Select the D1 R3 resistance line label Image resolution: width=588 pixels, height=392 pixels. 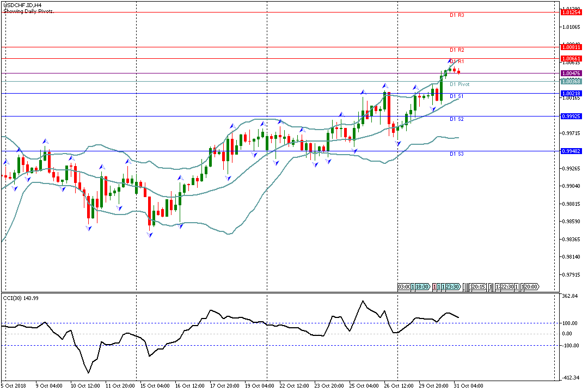tap(456, 15)
